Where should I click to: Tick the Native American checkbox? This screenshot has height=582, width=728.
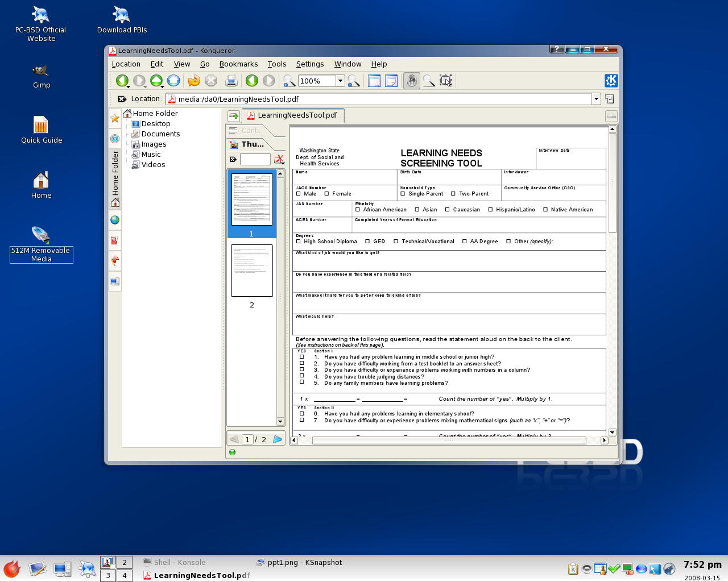click(x=545, y=210)
